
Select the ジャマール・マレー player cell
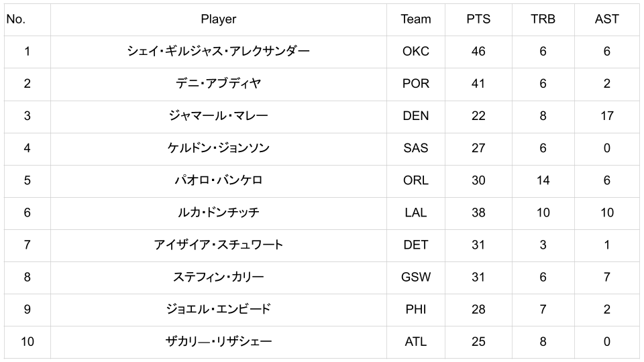(218, 116)
